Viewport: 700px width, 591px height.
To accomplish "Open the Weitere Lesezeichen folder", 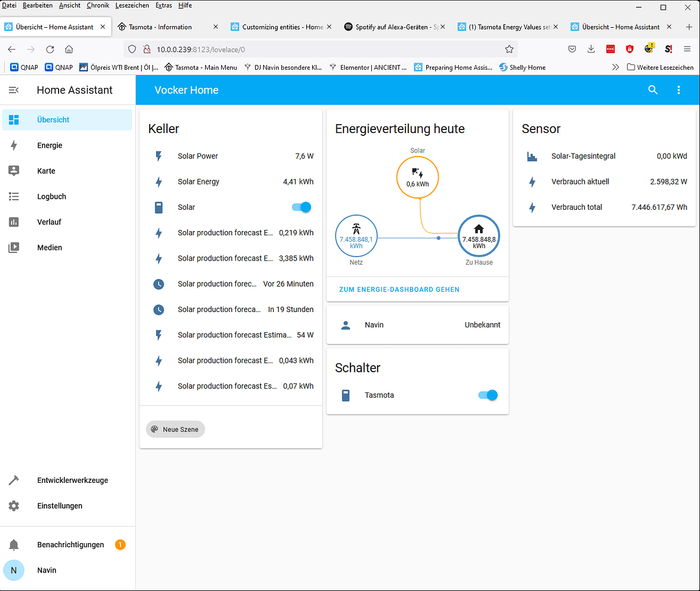I will point(660,67).
